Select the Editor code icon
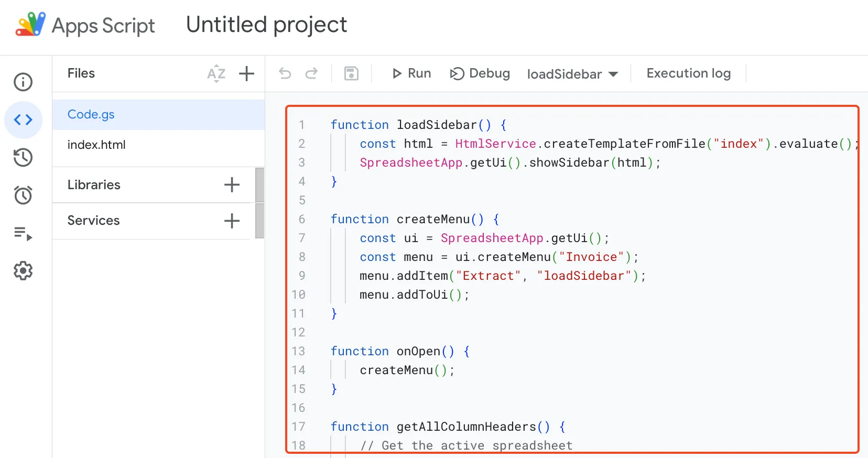The image size is (868, 458). [23, 120]
